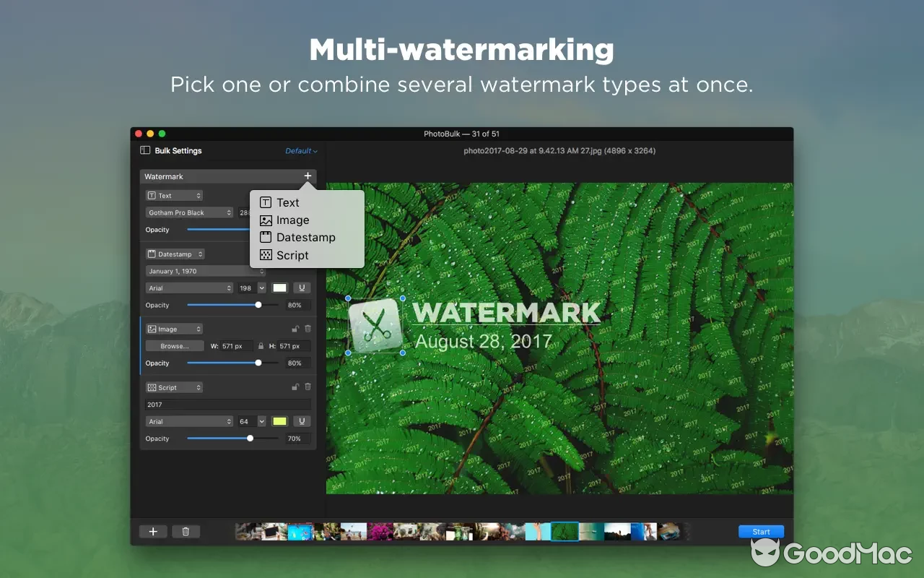Click the plus icon to add more photos
Viewport: 924px width, 578px height.
click(x=153, y=531)
